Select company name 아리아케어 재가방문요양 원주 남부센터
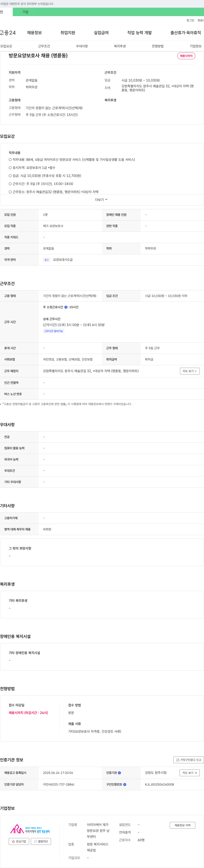The width and height of the screenshot is (204, 868). (98, 831)
